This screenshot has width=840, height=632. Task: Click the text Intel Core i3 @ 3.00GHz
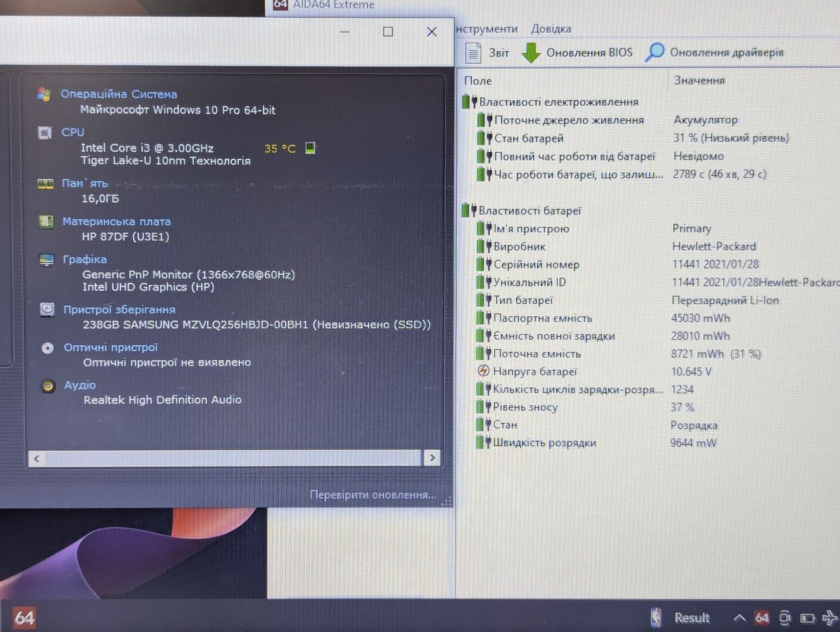[x=147, y=148]
